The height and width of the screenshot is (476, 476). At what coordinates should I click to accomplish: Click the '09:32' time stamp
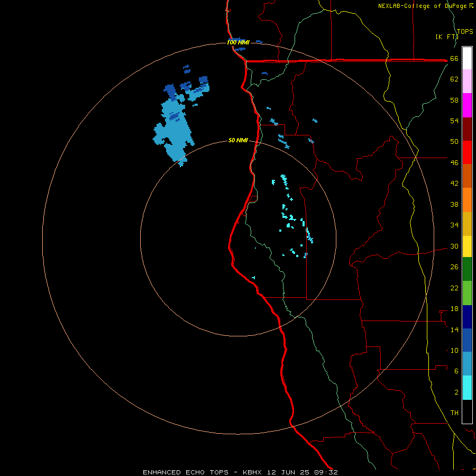pyautogui.click(x=326, y=472)
